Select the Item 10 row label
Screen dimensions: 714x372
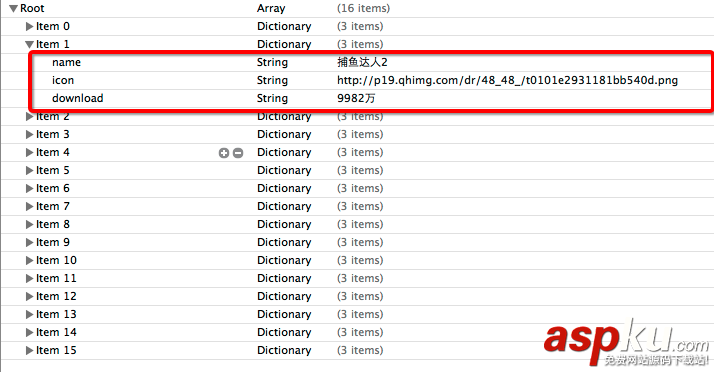(56, 260)
